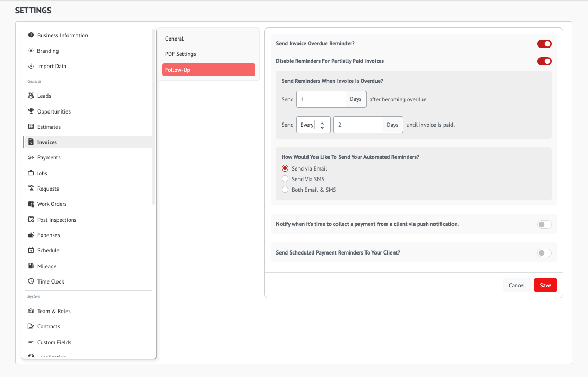The height and width of the screenshot is (377, 588).
Task: Choose Send Via SMS radio button
Action: click(285, 179)
